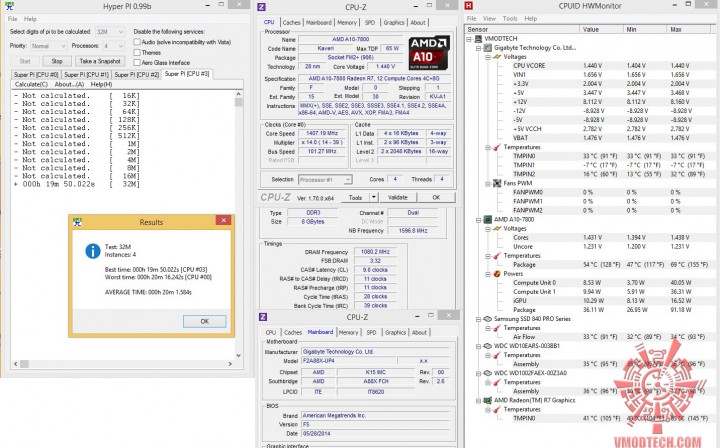This screenshot has width=720, height=448.
Task: Click the upper CPU-Z window title icon
Action: 262,6
